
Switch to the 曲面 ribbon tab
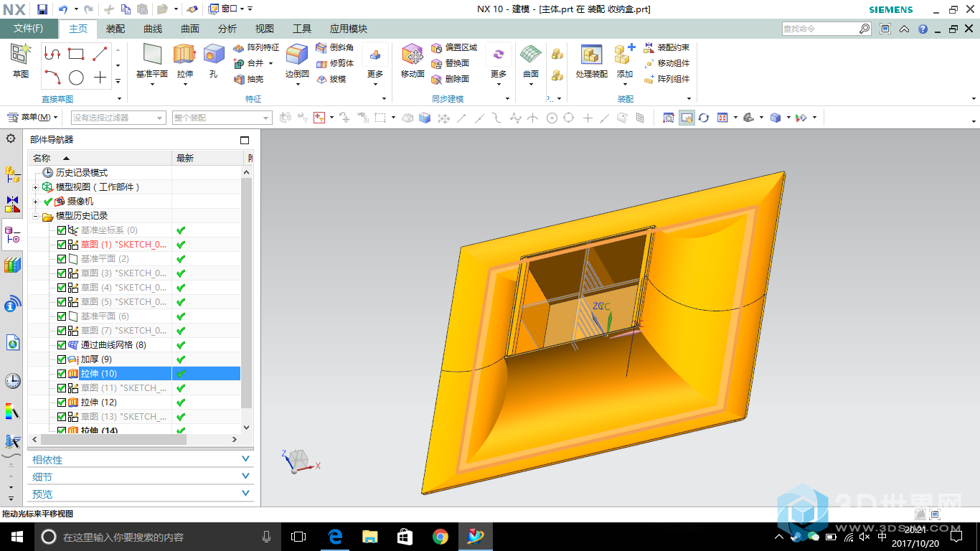(190, 29)
